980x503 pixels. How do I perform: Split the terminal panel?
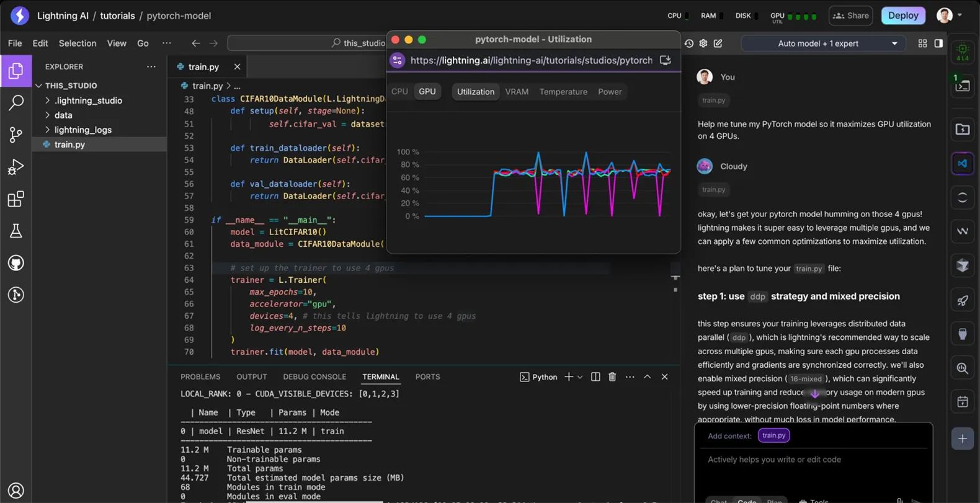(595, 377)
